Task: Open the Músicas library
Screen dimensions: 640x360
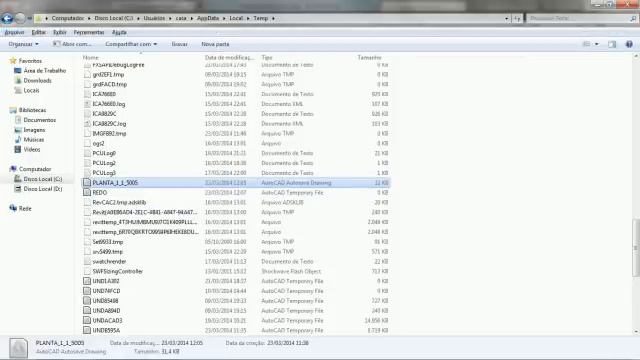Action: coord(33,140)
